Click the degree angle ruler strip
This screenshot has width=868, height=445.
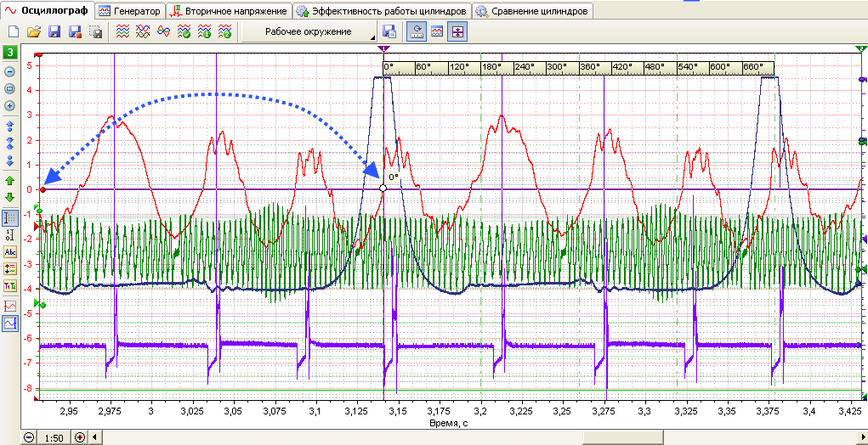pyautogui.click(x=578, y=68)
